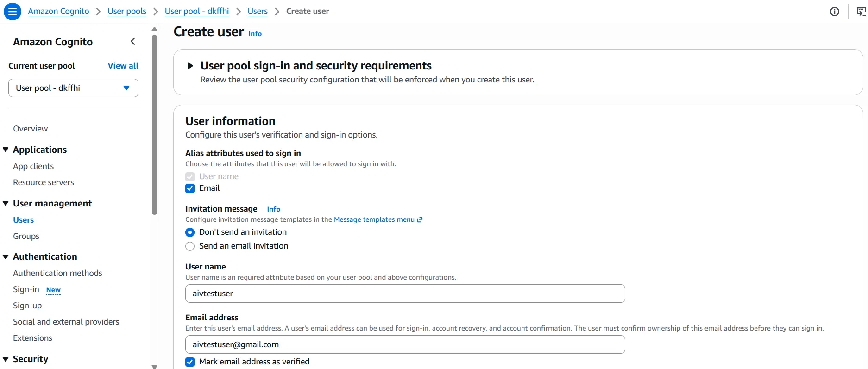Collapse the Security section
This screenshot has height=369, width=868.
point(6,359)
